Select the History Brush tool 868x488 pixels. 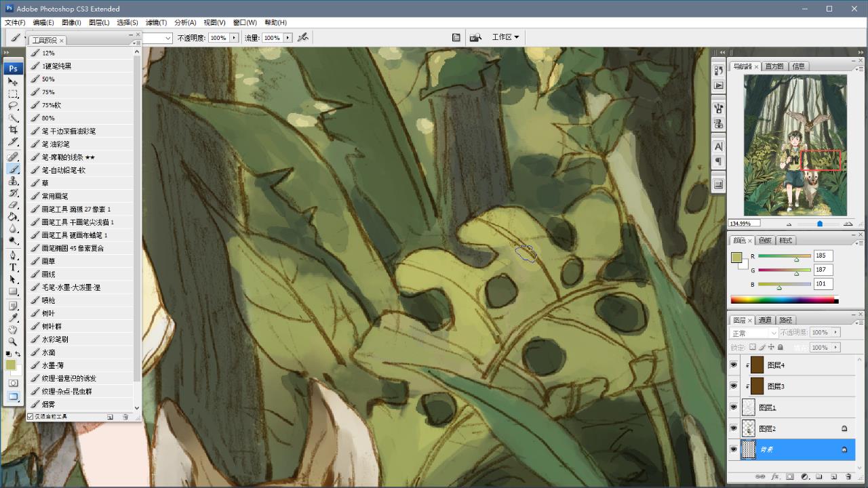pos(13,193)
